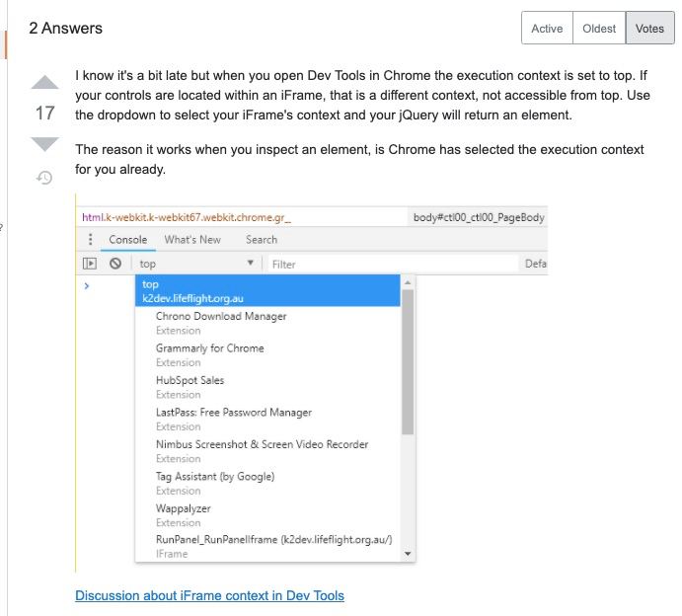The width and height of the screenshot is (682, 616).
Task: Open Discussion about iFrame context link
Action: coord(209,595)
